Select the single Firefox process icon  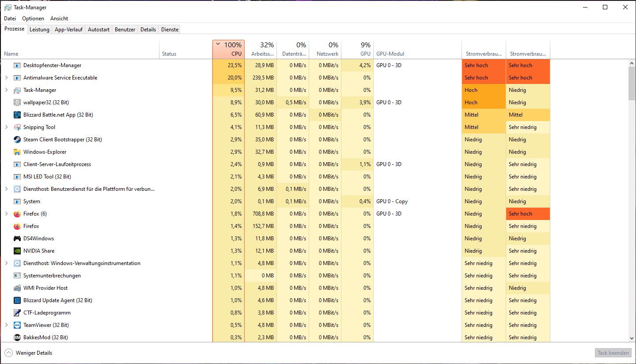17,226
